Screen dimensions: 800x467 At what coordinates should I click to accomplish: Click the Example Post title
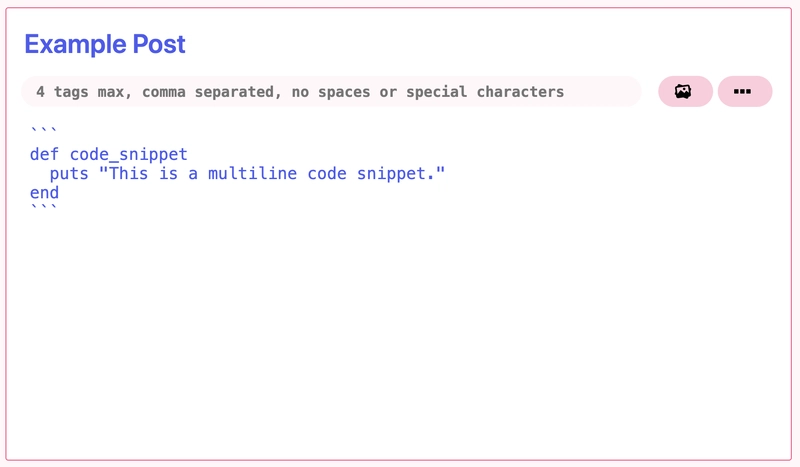(105, 44)
